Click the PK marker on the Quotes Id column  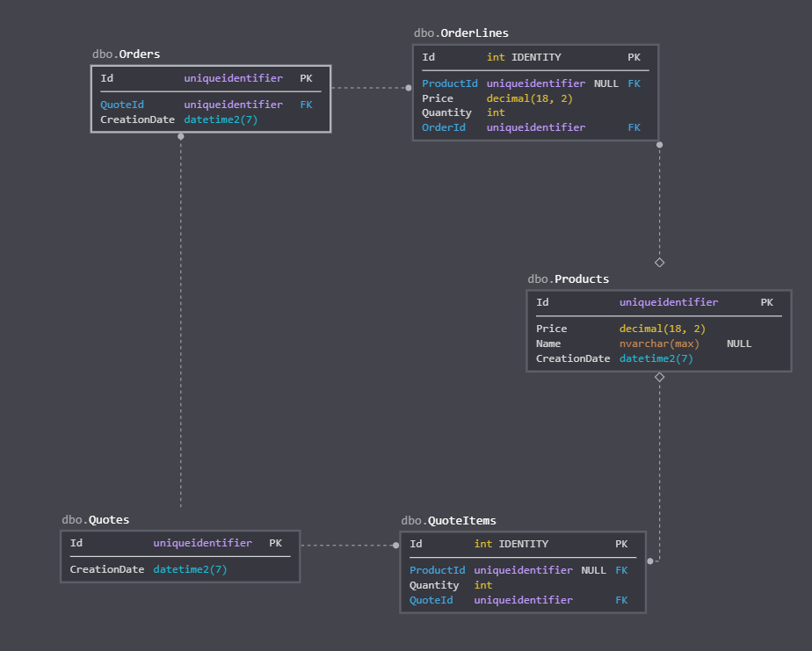tap(276, 543)
